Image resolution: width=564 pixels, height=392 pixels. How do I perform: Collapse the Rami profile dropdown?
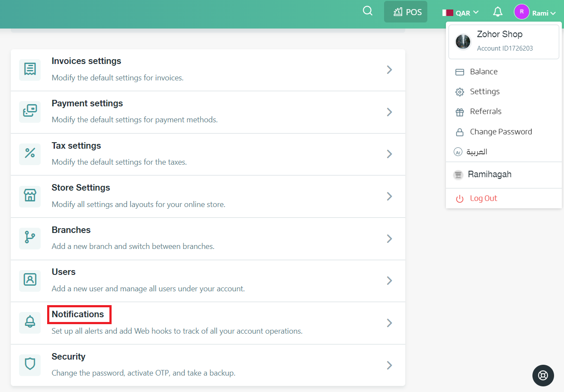click(x=535, y=13)
